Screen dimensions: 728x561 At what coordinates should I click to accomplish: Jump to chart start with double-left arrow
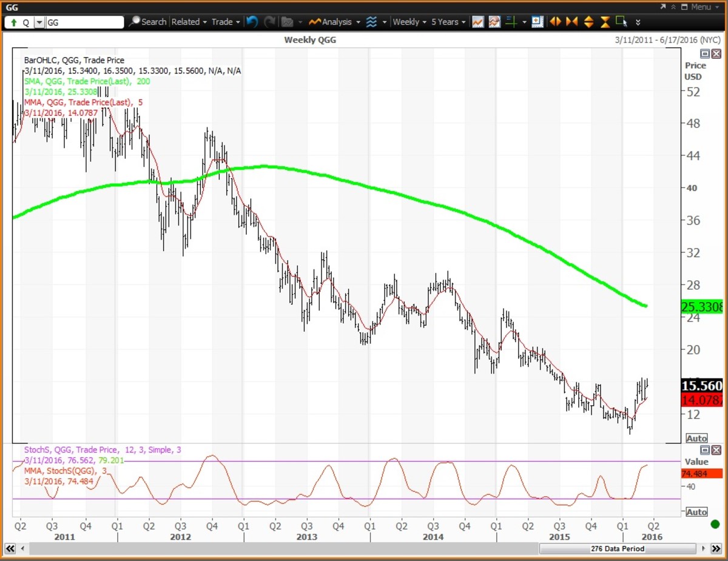(10, 549)
